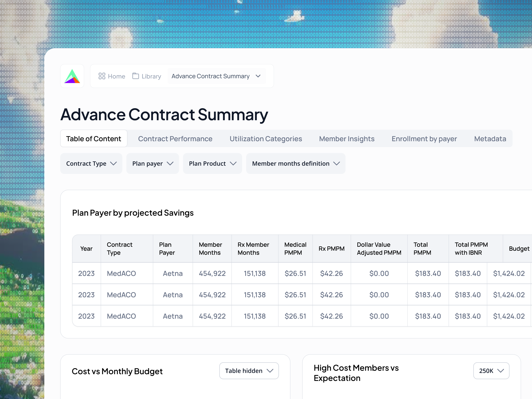Click the Budget column header

(x=518, y=248)
